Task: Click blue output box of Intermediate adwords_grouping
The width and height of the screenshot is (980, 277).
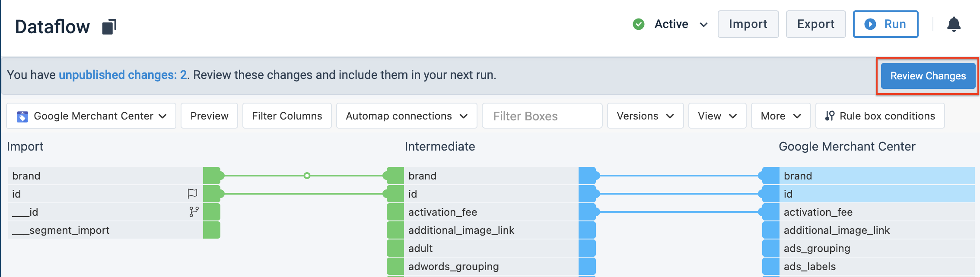Action: tap(587, 266)
